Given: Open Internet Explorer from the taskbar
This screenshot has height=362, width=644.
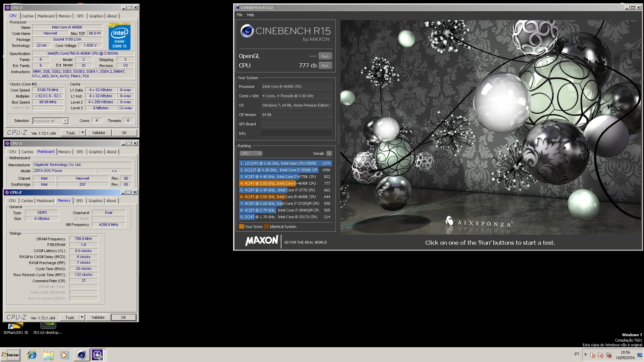Looking at the screenshot, I should click(32, 355).
